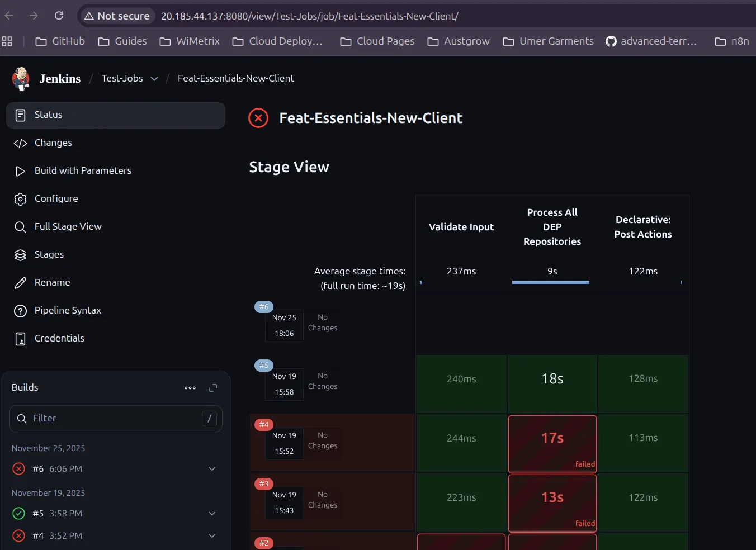Screen dimensions: 756x550
Task: Expand build #5 dropdown chevron
Action: coord(212,514)
